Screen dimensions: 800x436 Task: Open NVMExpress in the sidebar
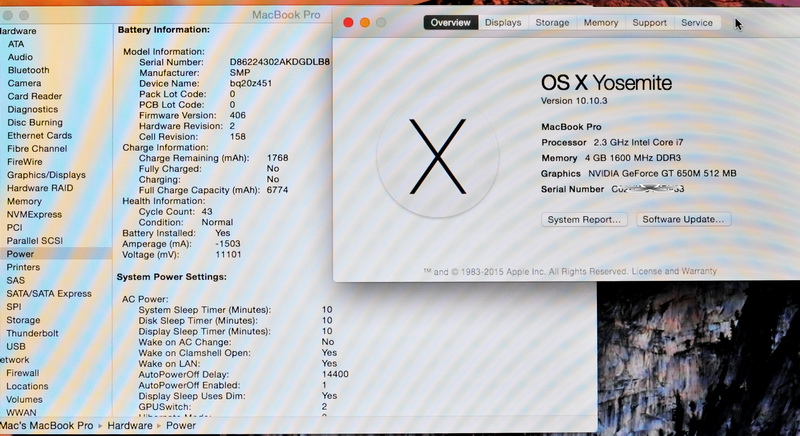pyautogui.click(x=34, y=214)
